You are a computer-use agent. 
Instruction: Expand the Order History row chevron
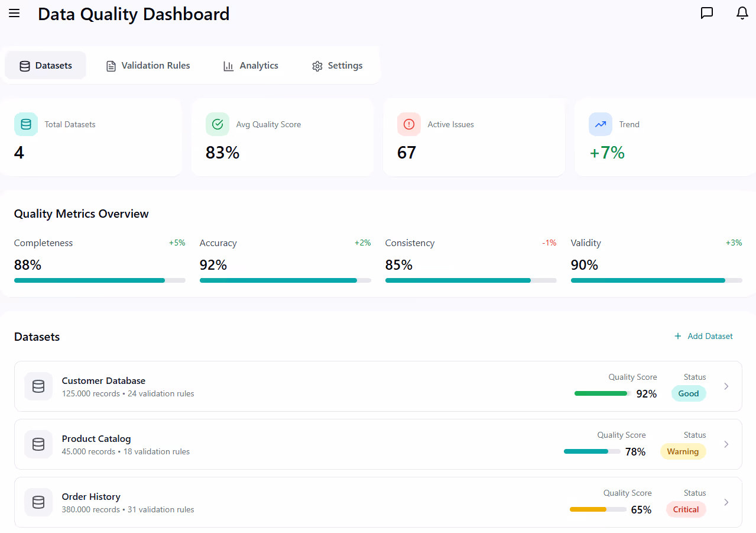point(726,502)
